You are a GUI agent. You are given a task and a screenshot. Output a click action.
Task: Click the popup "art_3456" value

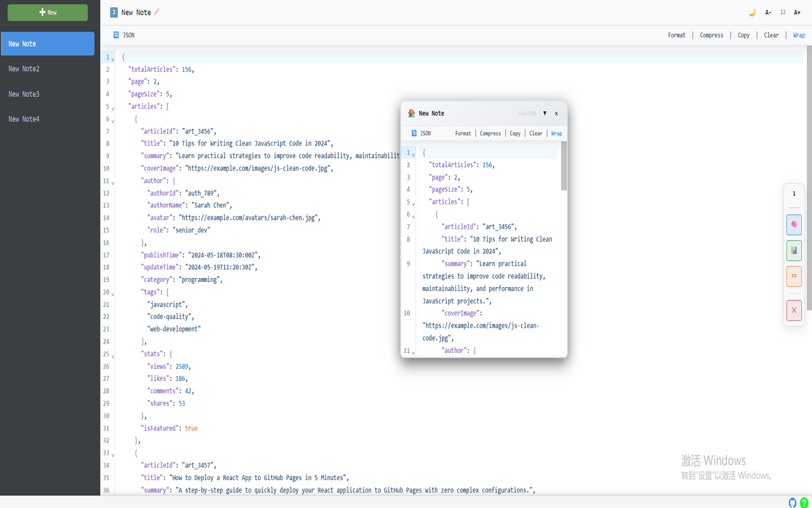[499, 227]
